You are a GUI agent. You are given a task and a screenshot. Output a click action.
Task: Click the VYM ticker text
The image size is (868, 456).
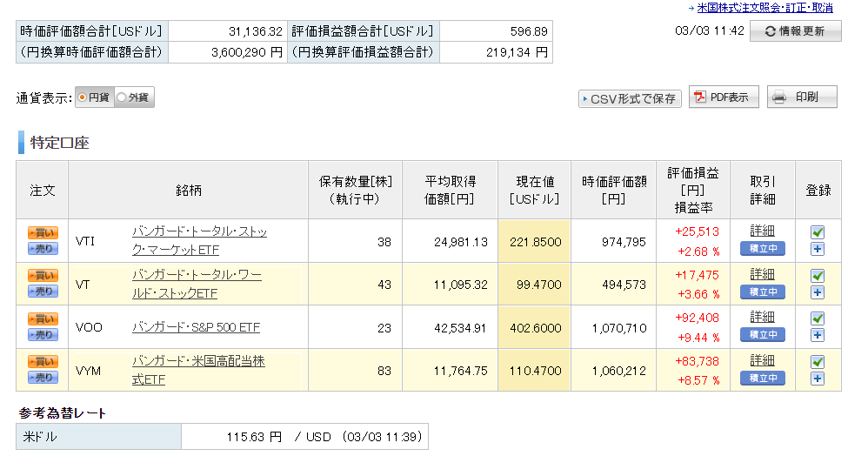point(88,371)
